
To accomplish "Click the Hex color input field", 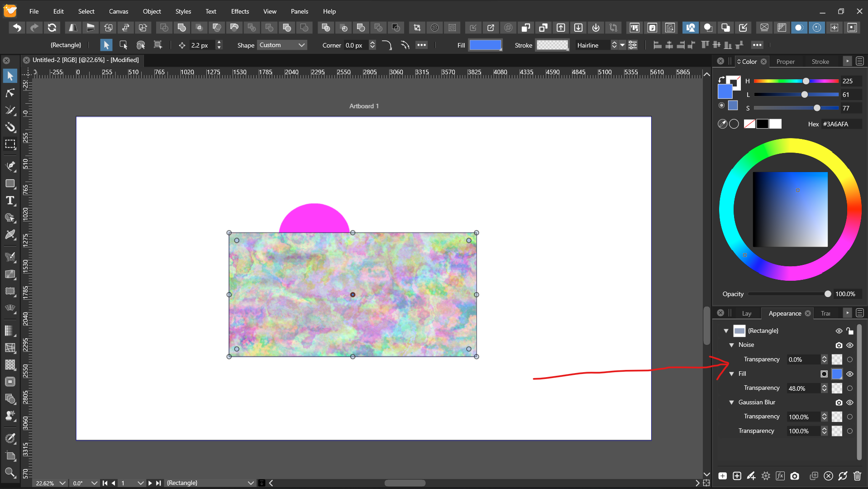I will coord(840,124).
